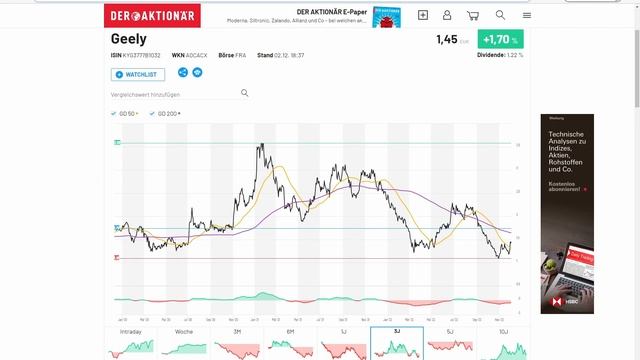Click the E-Paper magazine cover thumbnail
Viewport: 640px width, 360px height.
[x=386, y=17]
